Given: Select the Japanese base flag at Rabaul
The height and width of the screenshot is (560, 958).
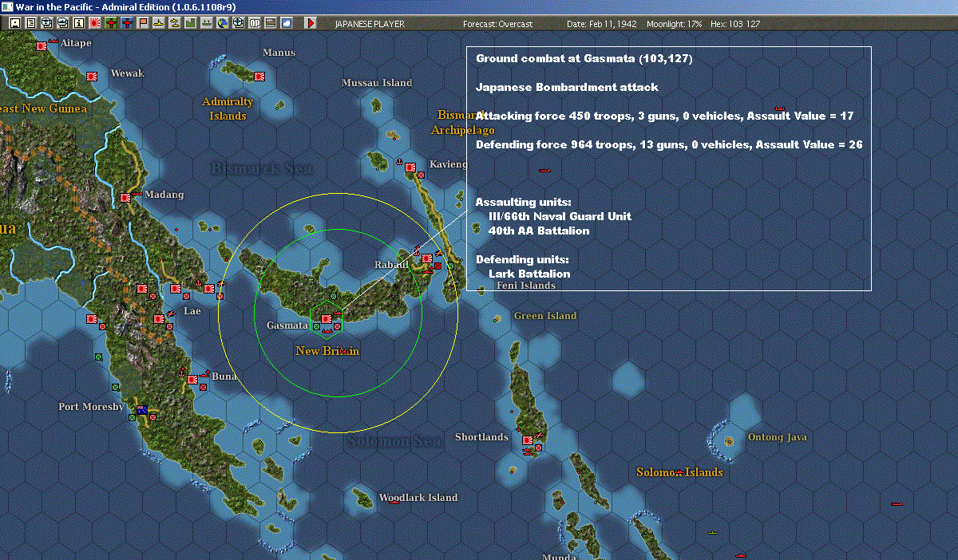Looking at the screenshot, I should (x=428, y=259).
